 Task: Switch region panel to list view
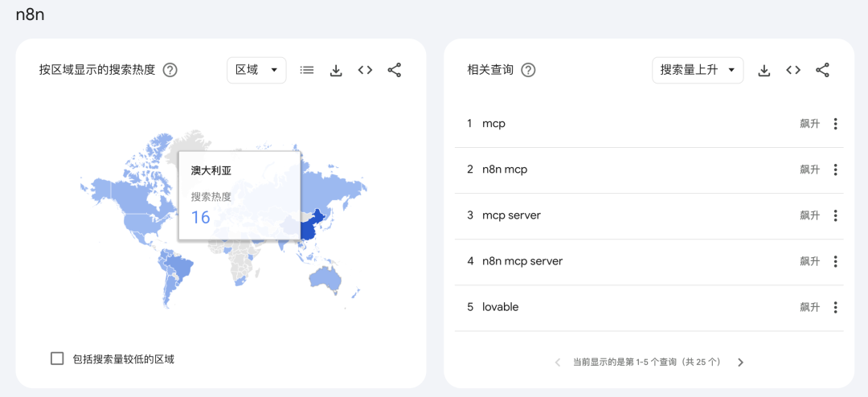[x=307, y=71]
